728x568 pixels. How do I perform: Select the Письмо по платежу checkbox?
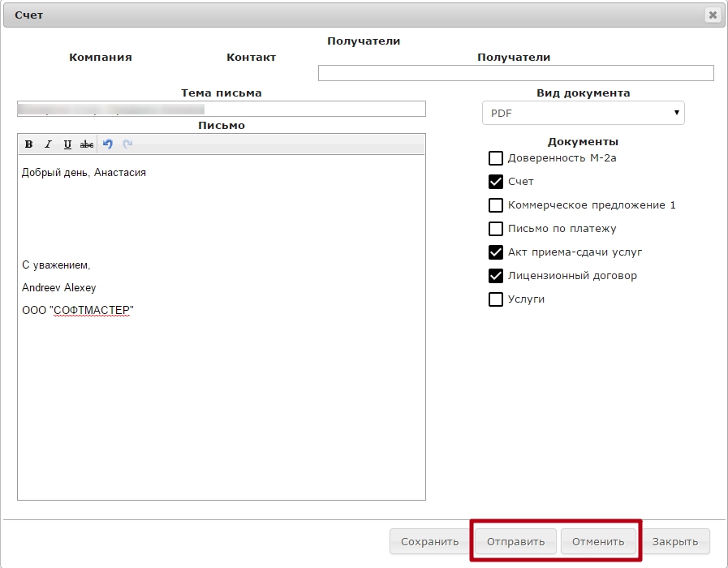pyautogui.click(x=496, y=229)
